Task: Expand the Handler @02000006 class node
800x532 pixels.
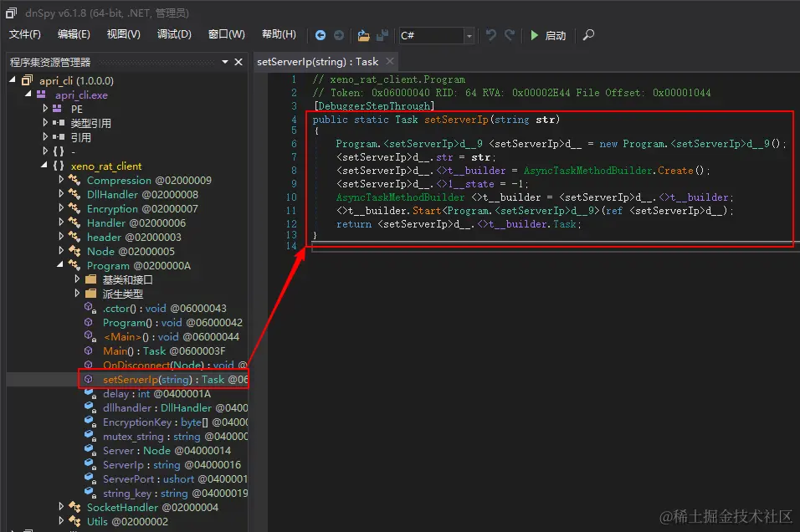Action: point(61,223)
